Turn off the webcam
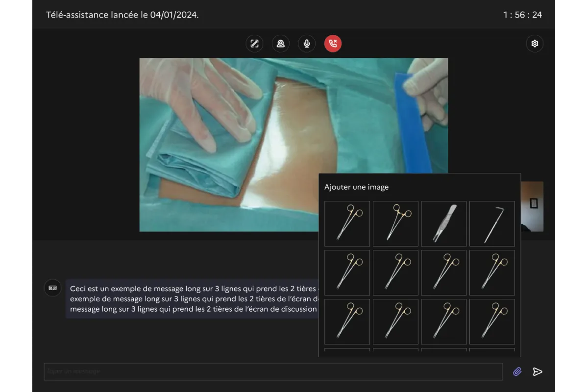The height and width of the screenshot is (392, 588). pyautogui.click(x=280, y=44)
